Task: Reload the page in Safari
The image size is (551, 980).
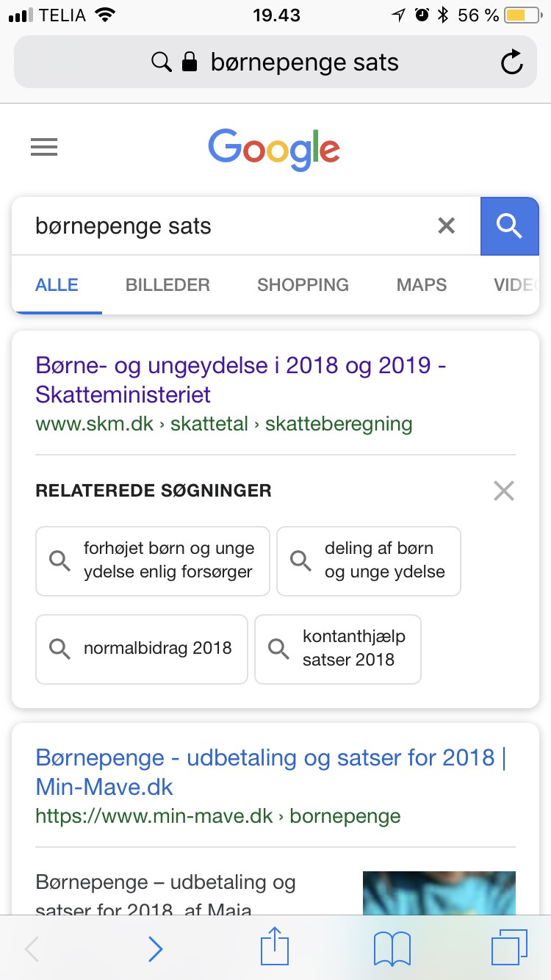Action: [x=512, y=62]
